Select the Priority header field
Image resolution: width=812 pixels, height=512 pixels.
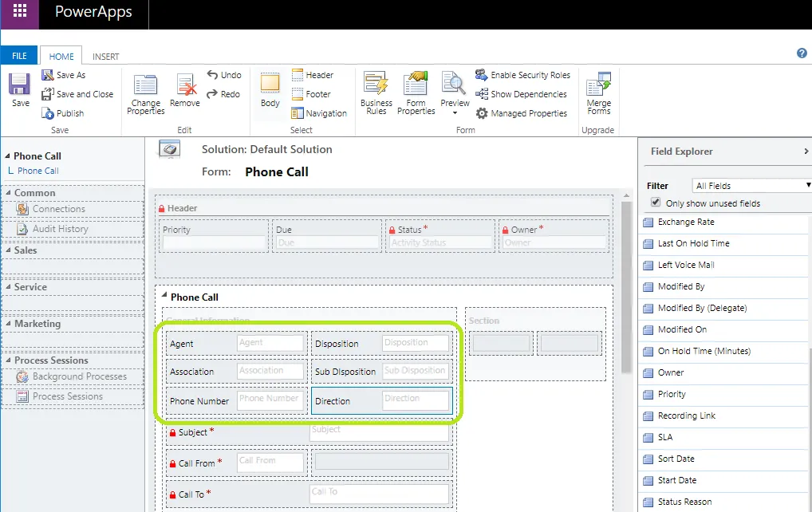click(214, 236)
